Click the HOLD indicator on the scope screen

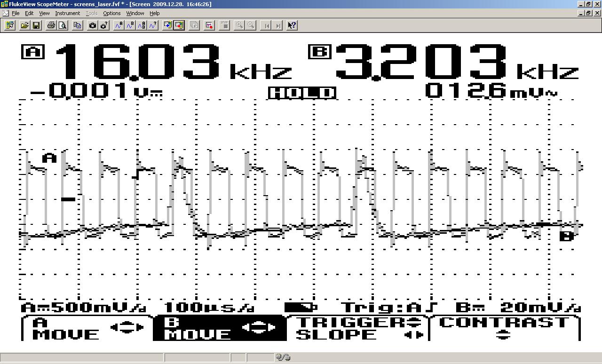(302, 93)
